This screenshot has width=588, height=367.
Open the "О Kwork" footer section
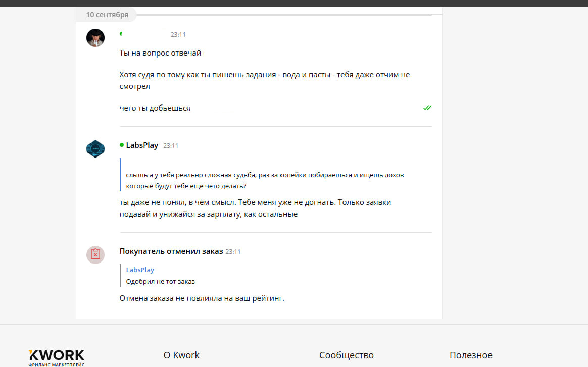point(181,355)
